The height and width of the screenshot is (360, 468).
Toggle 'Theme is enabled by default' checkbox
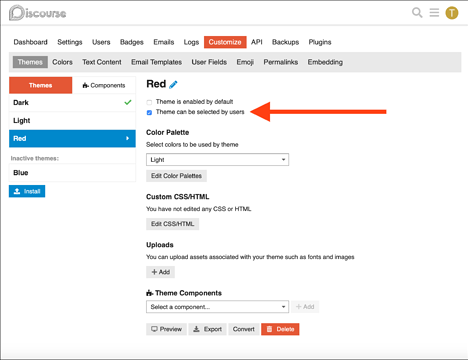pyautogui.click(x=149, y=102)
